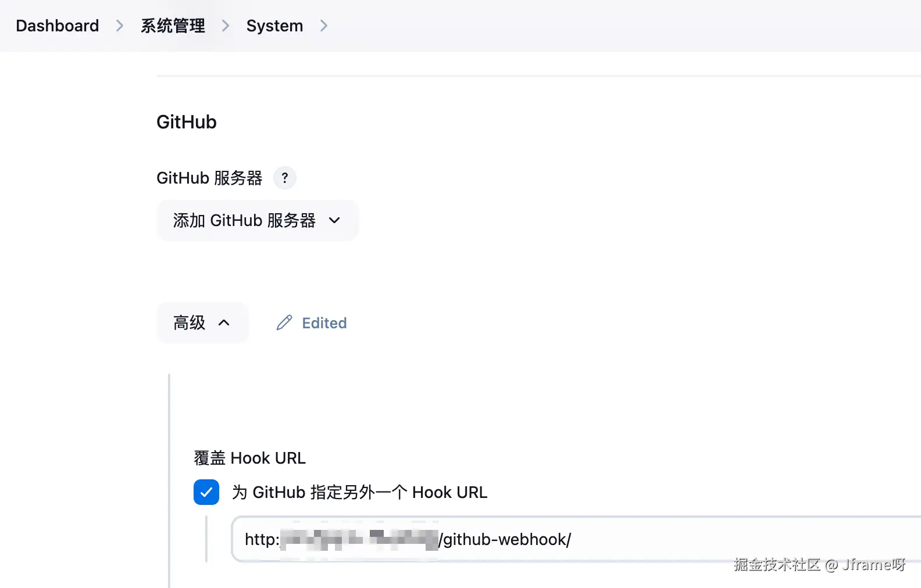Expand the chevron after the System breadcrumb
Screen dimensions: 921x588
coord(324,26)
